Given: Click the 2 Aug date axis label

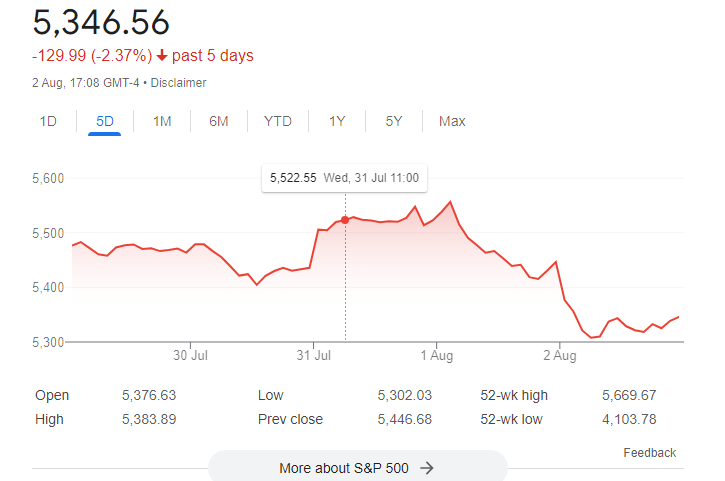Looking at the screenshot, I should pyautogui.click(x=560, y=355).
